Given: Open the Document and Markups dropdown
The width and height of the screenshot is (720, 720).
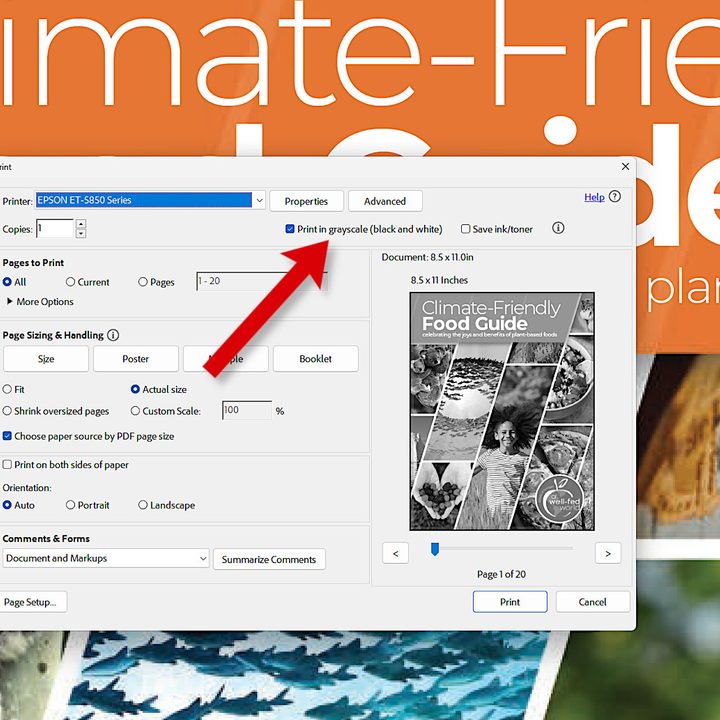Looking at the screenshot, I should pos(106,558).
